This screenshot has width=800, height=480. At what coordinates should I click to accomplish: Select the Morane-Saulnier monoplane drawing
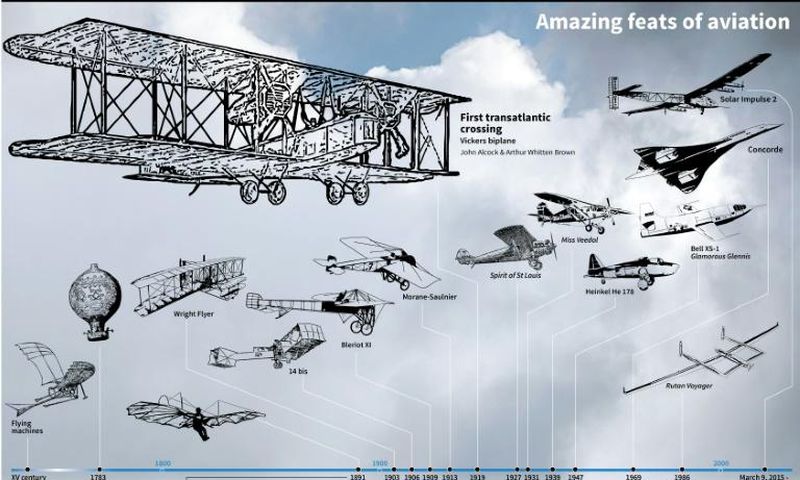tap(377, 263)
